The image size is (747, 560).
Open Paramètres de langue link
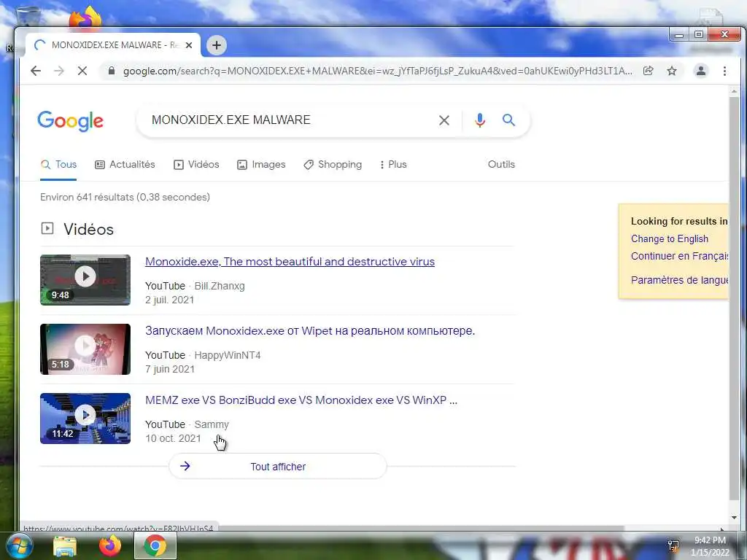pos(679,280)
